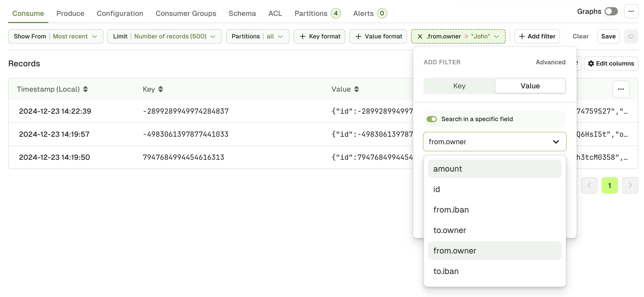Expand the from.owner John filter chip
The image size is (644, 297).
496,36
